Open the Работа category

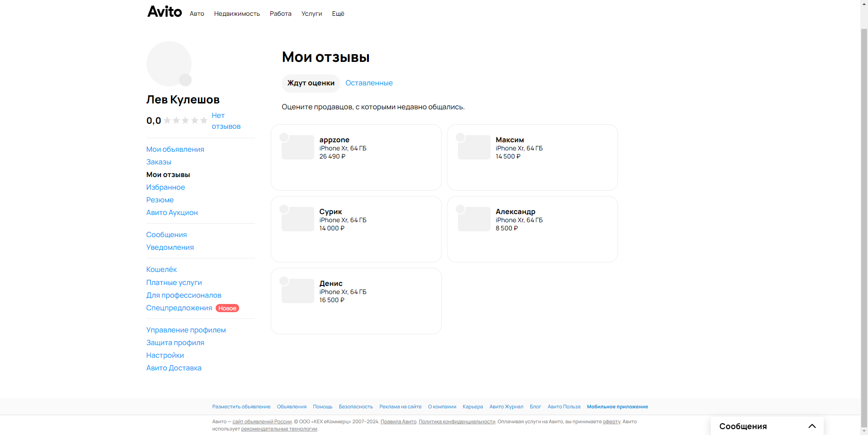click(280, 14)
